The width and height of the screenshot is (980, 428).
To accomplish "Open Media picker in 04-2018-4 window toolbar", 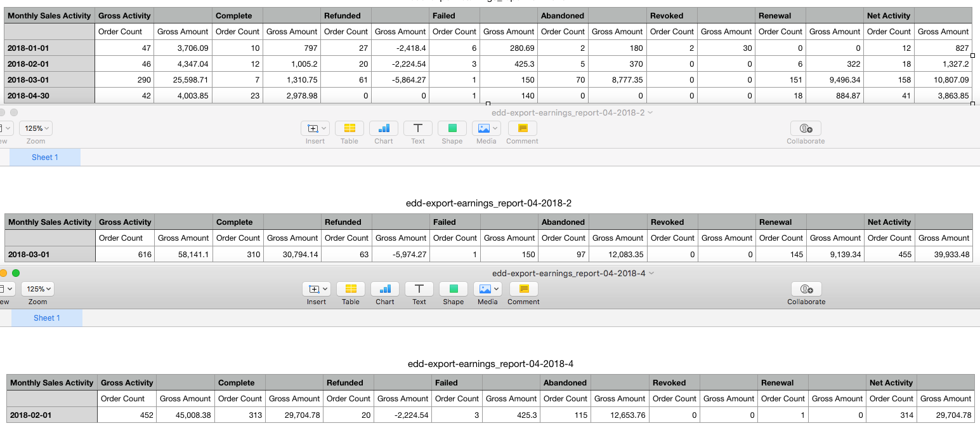I will pyautogui.click(x=488, y=289).
